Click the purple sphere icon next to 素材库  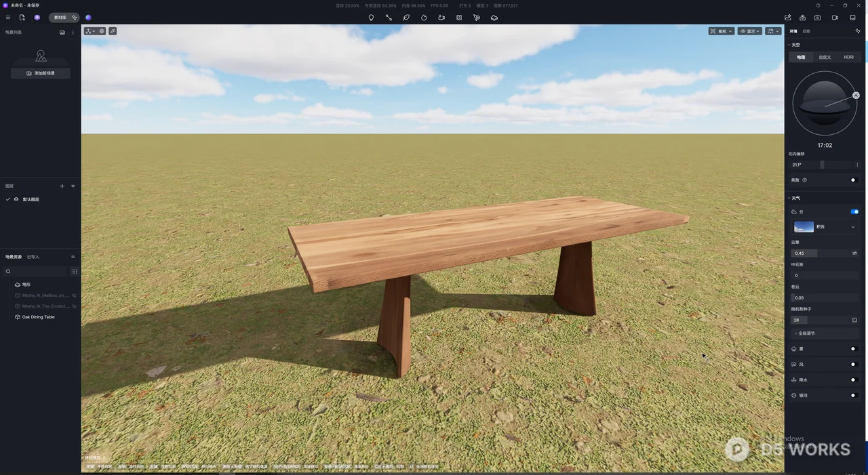click(88, 18)
